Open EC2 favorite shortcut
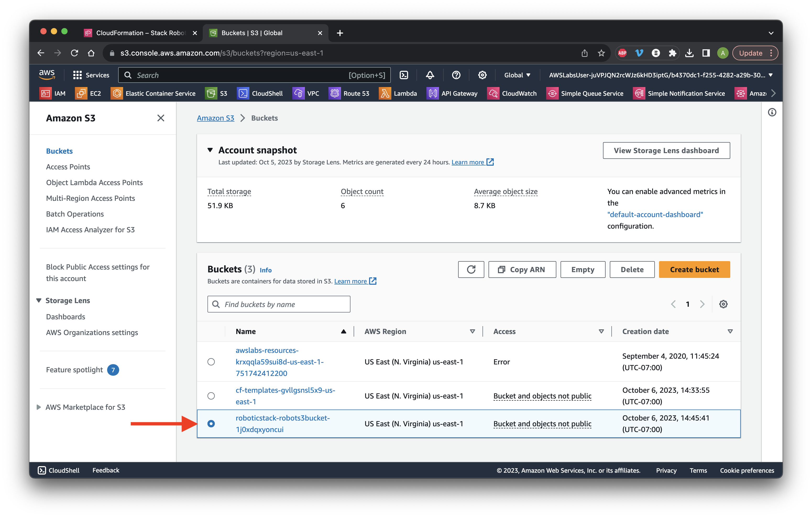812x517 pixels. pos(88,94)
